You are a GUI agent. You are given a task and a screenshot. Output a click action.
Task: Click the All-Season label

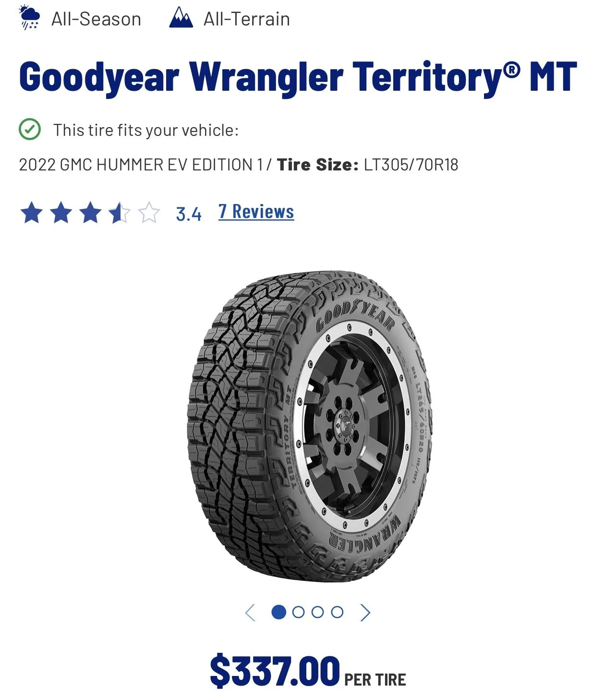coord(97,19)
